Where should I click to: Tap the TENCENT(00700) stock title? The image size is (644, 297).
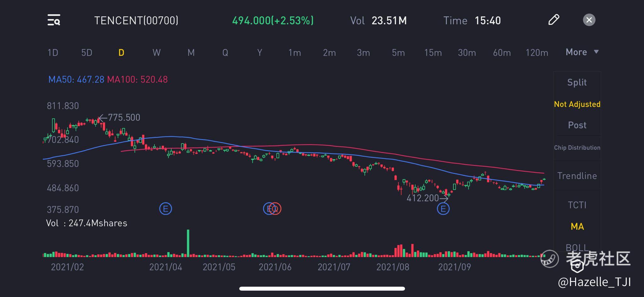pos(136,20)
